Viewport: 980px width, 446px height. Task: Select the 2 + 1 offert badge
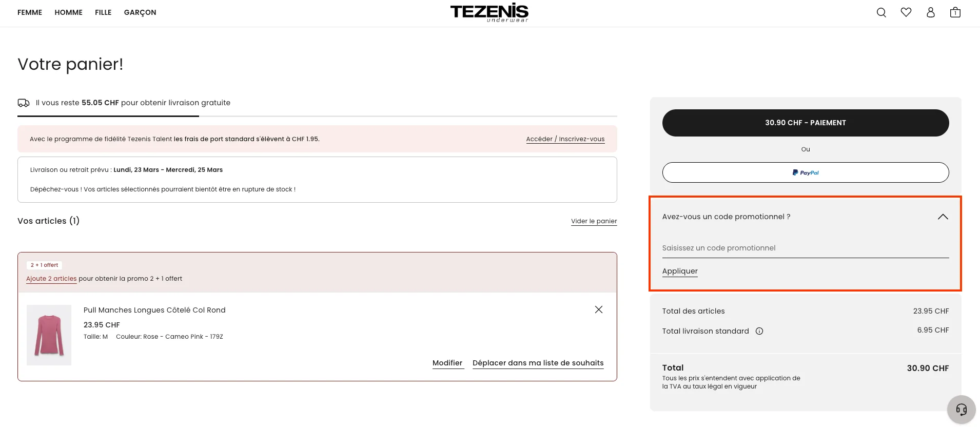tap(44, 265)
